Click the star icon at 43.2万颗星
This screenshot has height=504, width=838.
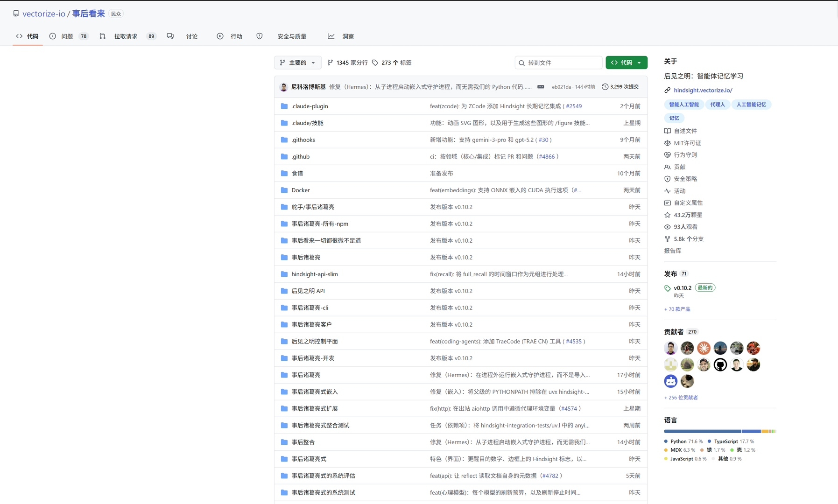click(668, 215)
